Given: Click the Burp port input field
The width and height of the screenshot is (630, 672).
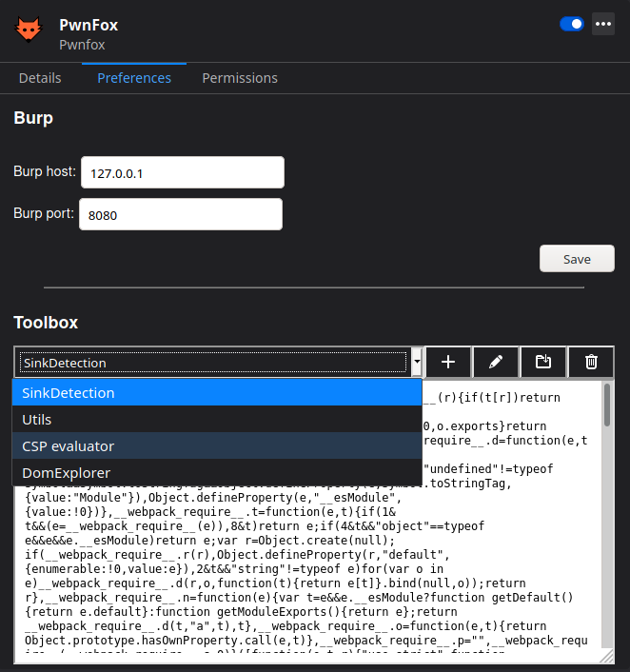Looking at the screenshot, I should (x=181, y=214).
